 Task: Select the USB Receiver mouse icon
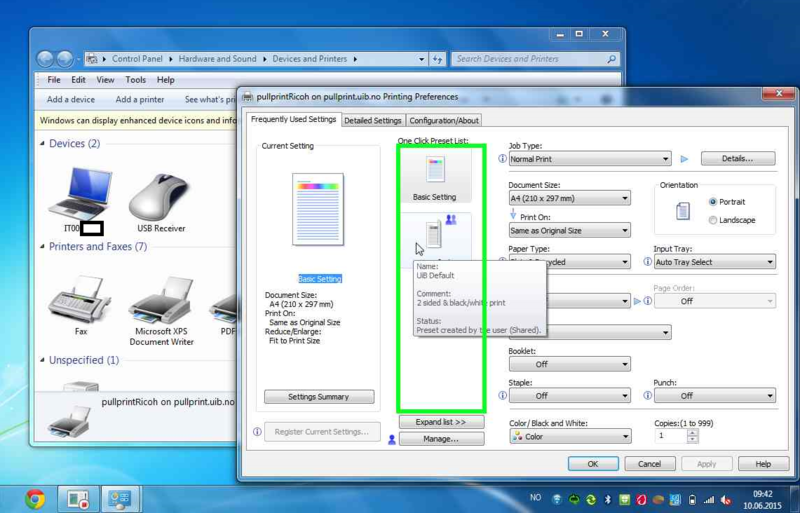[160, 196]
